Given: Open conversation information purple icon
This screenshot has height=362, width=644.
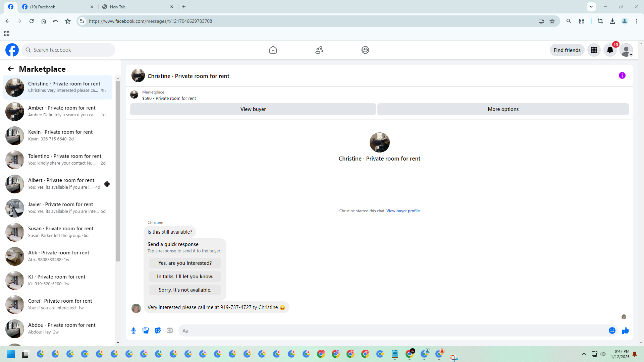Looking at the screenshot, I should pyautogui.click(x=622, y=75).
